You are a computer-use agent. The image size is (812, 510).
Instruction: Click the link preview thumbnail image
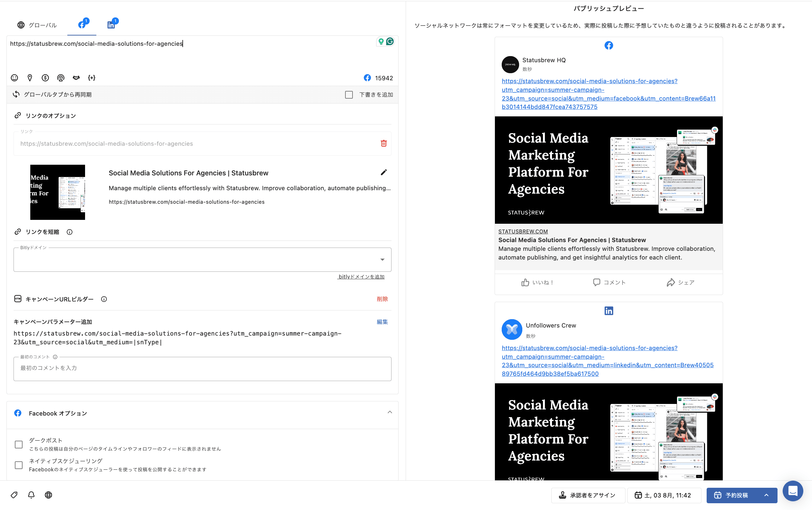[x=58, y=192]
